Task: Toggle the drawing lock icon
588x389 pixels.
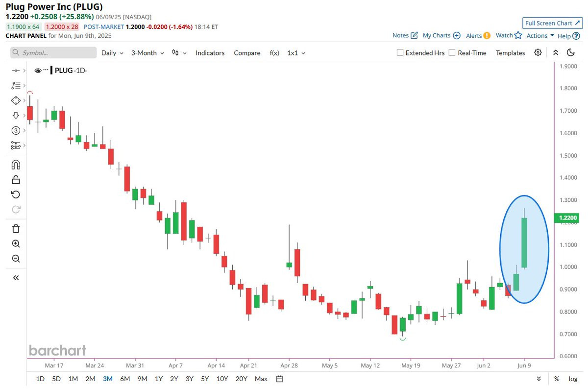Action: [16, 179]
